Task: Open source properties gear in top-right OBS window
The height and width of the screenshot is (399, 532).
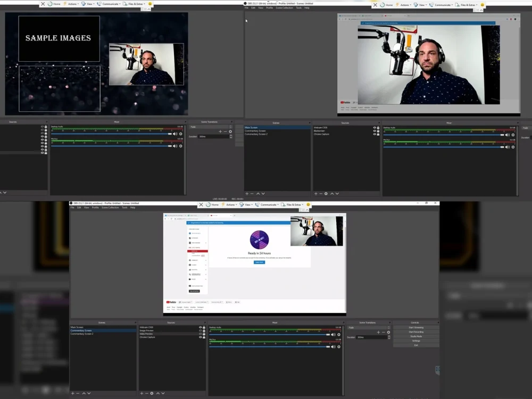Action: 326,194
